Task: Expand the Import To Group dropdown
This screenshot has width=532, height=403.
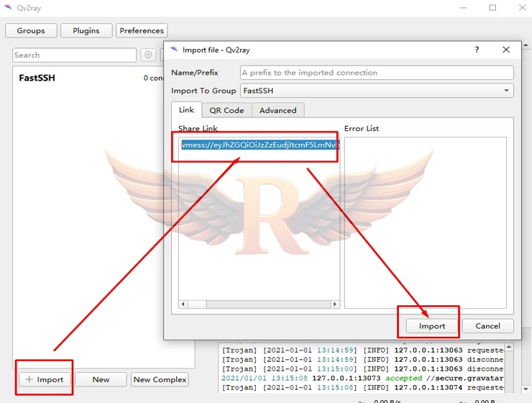Action: coord(506,91)
